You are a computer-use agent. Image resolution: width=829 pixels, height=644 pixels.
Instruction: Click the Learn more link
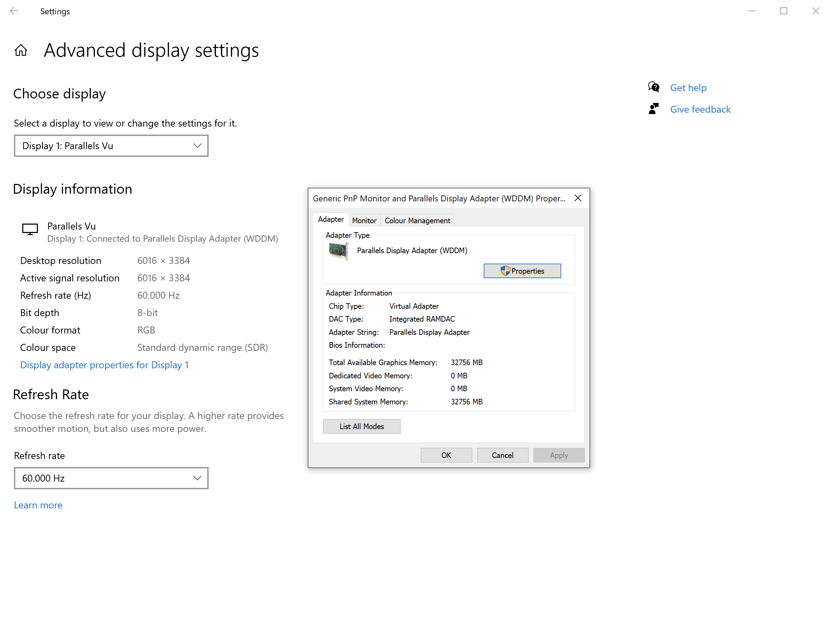(x=38, y=505)
